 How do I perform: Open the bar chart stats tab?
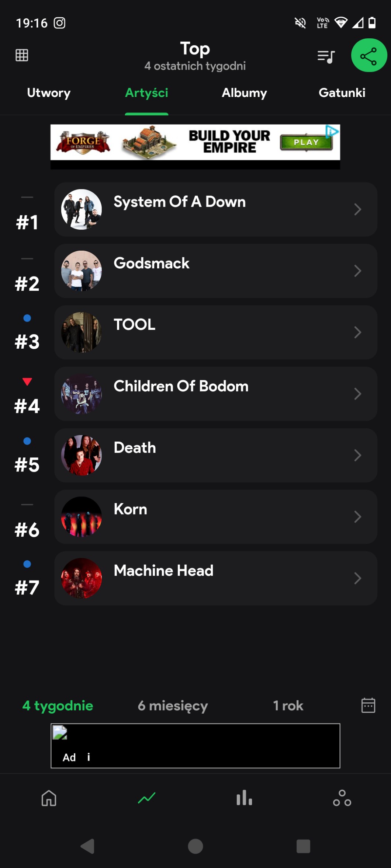(x=244, y=798)
